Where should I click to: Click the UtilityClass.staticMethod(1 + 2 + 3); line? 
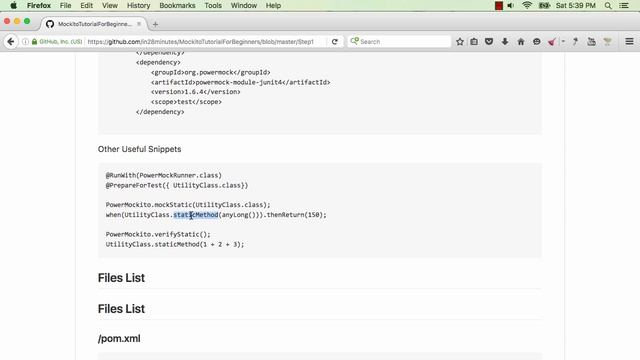175,244
